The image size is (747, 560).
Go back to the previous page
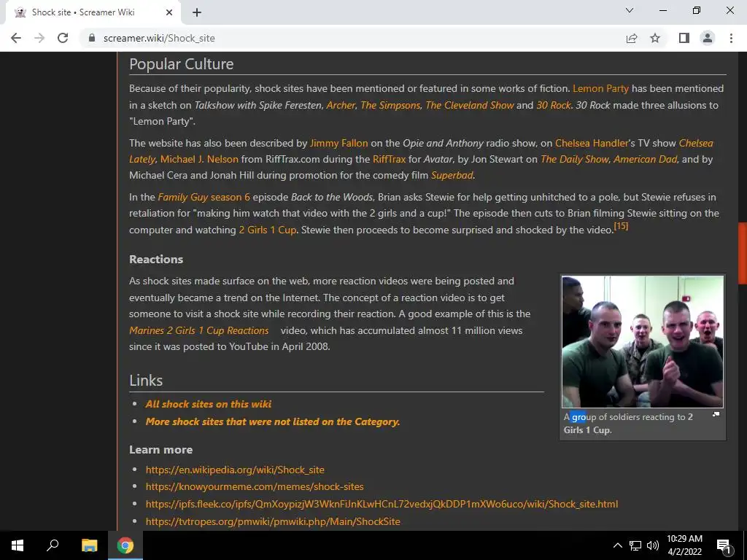(16, 38)
